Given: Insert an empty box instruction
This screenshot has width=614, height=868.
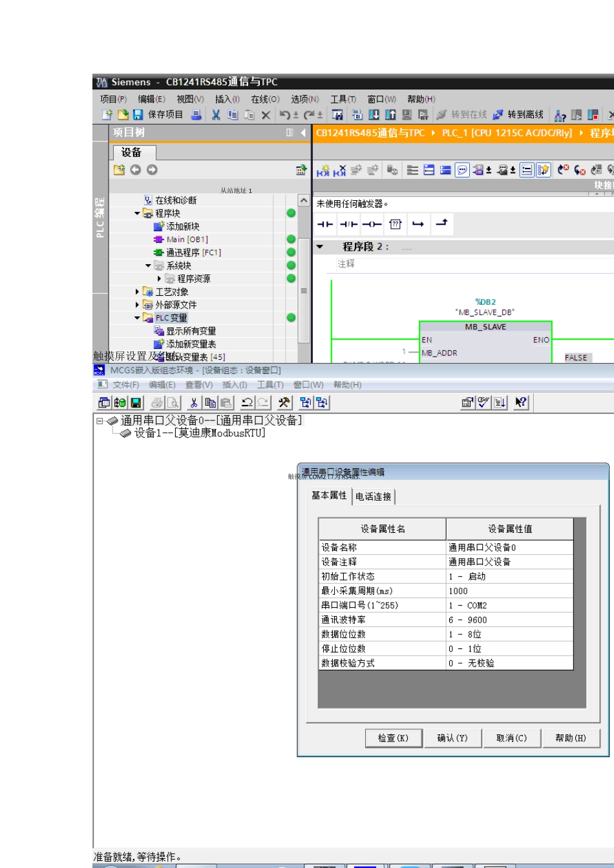Looking at the screenshot, I should point(396,224).
